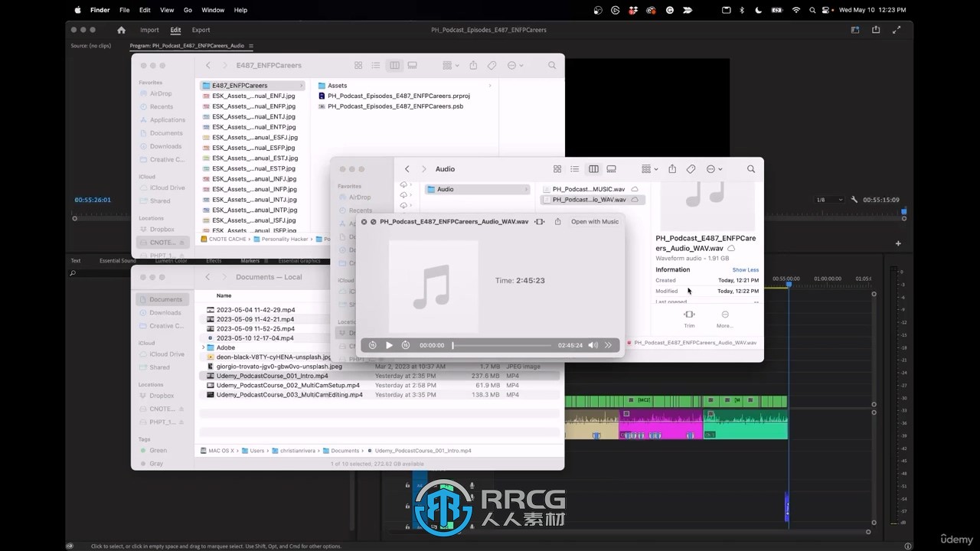Open the Premiere Pro Import tab
This screenshot has height=551, width=980.
(149, 30)
